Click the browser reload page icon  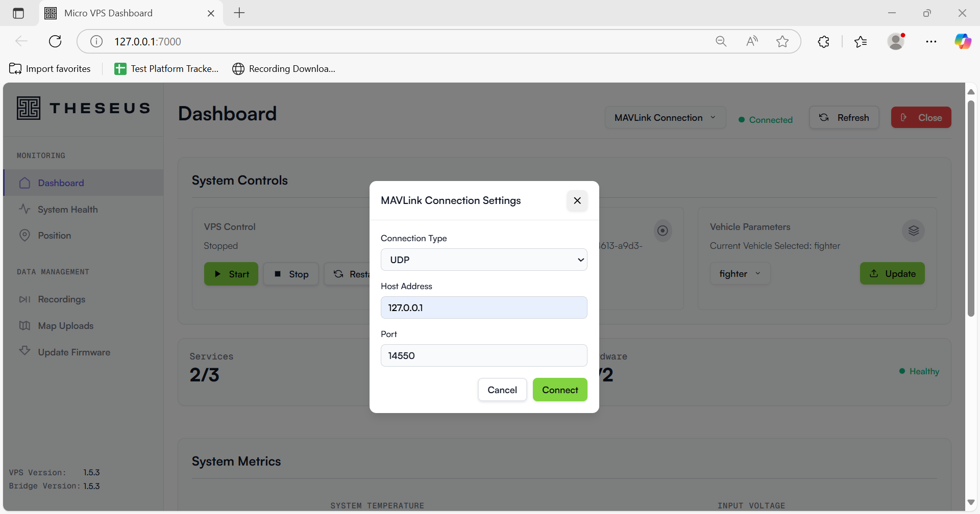point(55,41)
